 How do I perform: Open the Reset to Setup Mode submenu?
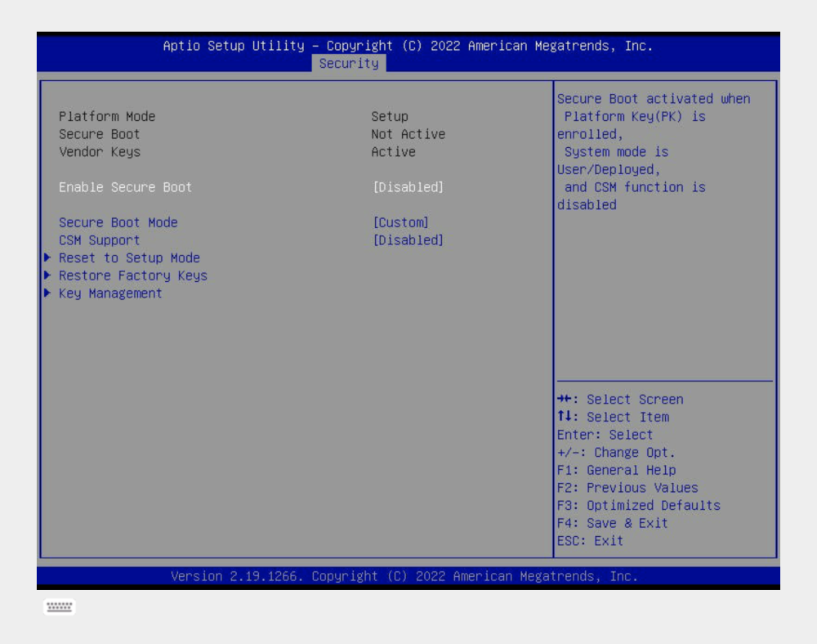pyautogui.click(x=129, y=258)
